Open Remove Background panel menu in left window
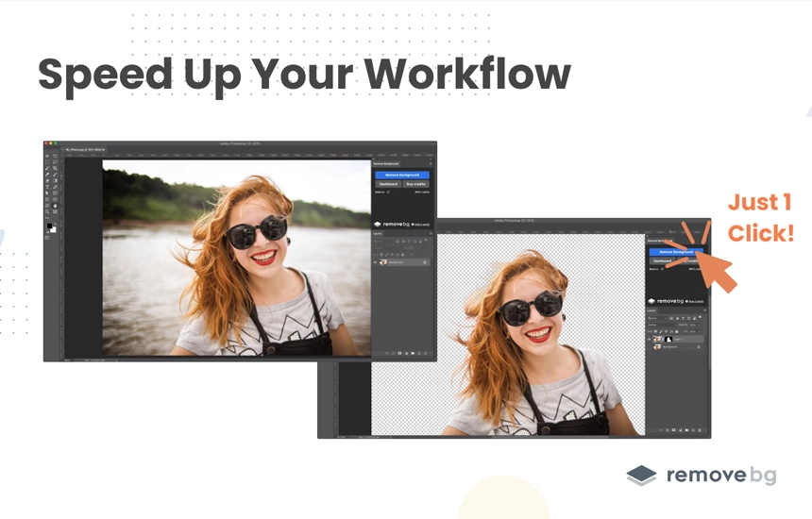Viewport: 812px width, 519px height. (x=431, y=163)
